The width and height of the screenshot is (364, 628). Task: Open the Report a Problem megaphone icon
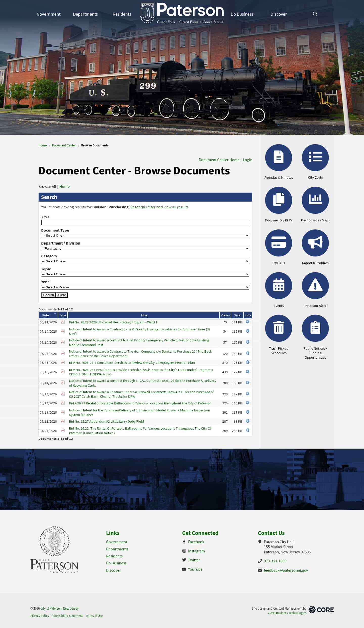[315, 243]
